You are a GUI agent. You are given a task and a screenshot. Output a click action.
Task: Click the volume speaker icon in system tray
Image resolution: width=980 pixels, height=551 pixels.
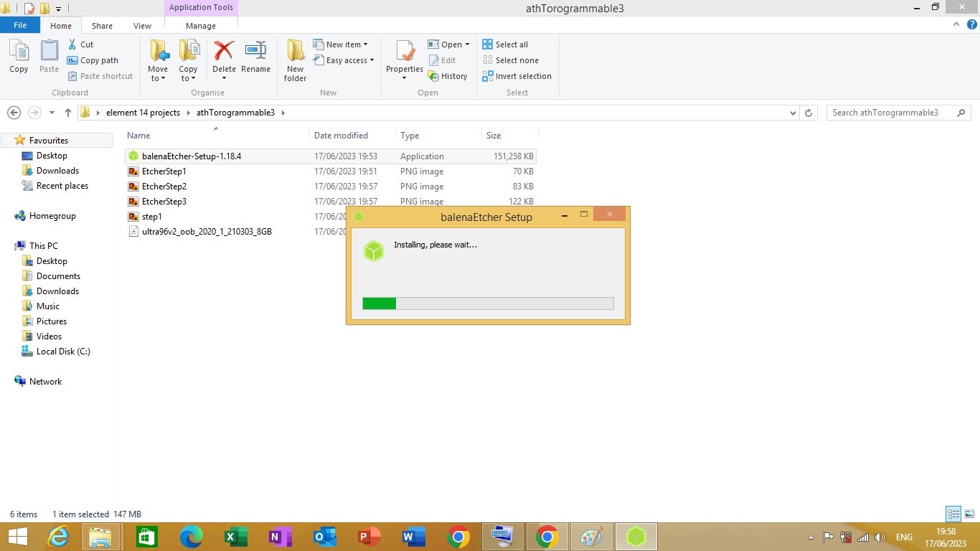coord(880,537)
